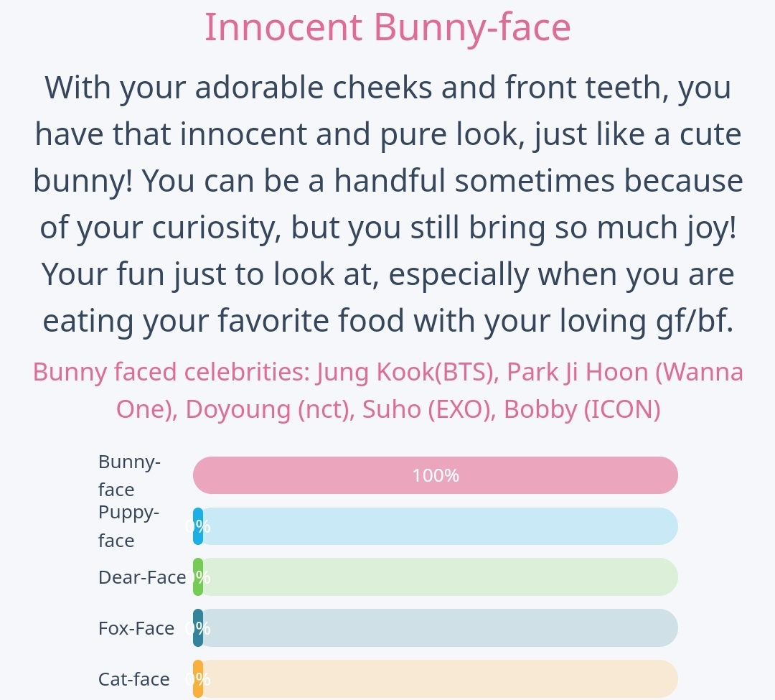775x700 pixels.
Task: Click the 100% value on the Bunny-face bar
Action: (436, 475)
